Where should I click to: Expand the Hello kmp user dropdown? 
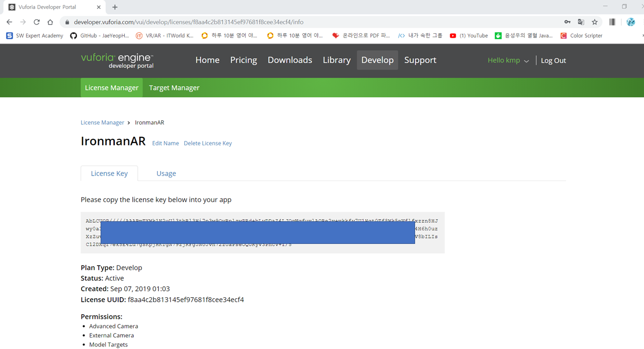click(508, 60)
